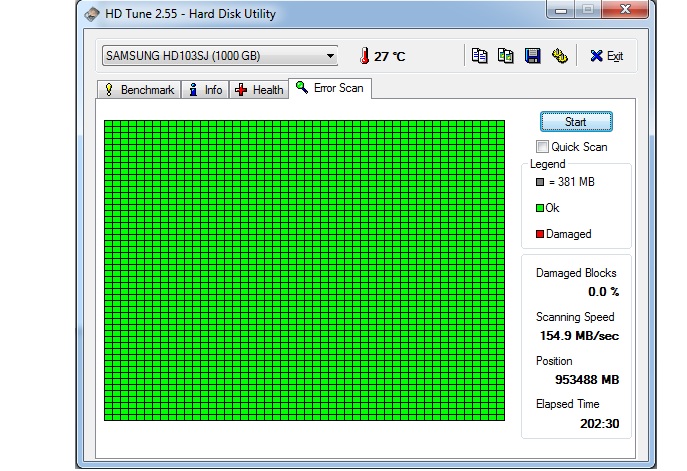Close the HD Tune window
Image resolution: width=687 pixels, height=471 pixels.
tap(625, 9)
